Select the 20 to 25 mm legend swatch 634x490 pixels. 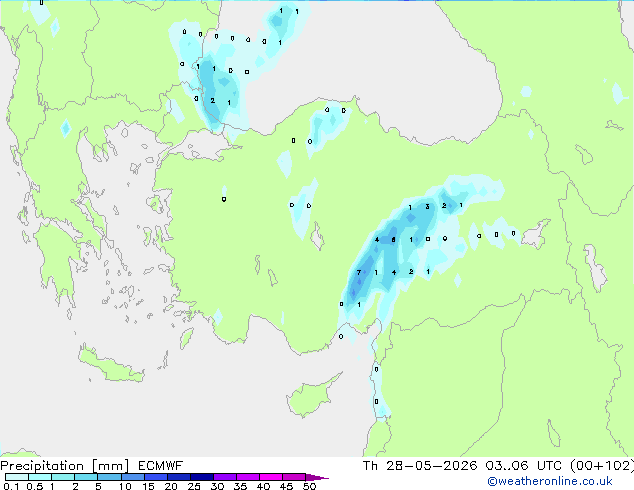coord(178,477)
